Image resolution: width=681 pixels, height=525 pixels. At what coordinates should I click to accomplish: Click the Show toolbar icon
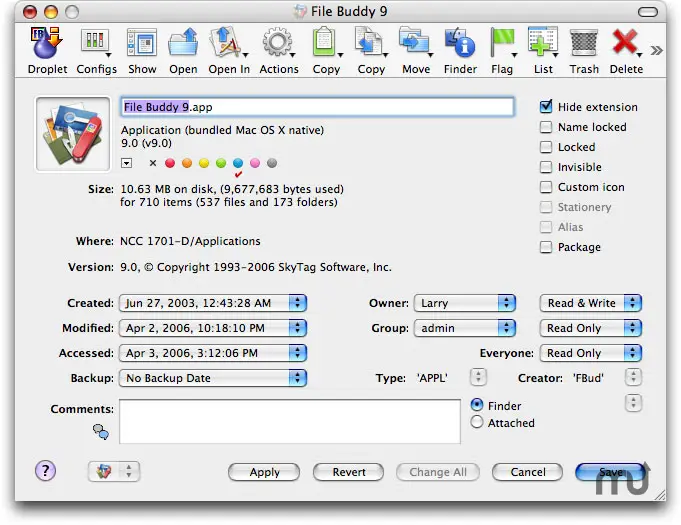tap(142, 43)
